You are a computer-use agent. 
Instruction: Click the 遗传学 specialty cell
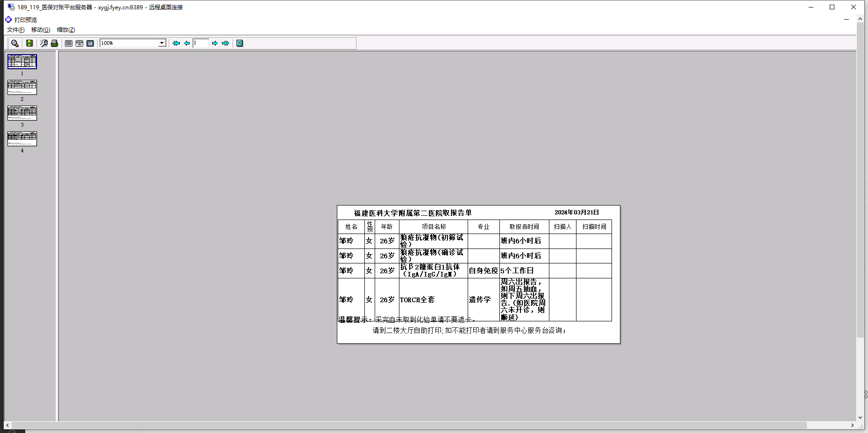coord(484,300)
